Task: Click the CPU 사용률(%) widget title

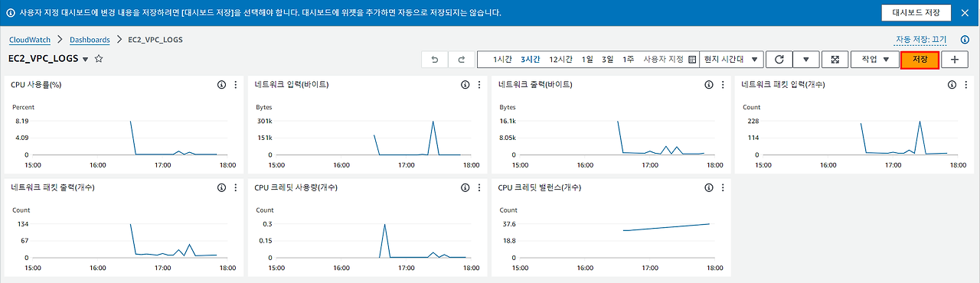Action: [36, 85]
